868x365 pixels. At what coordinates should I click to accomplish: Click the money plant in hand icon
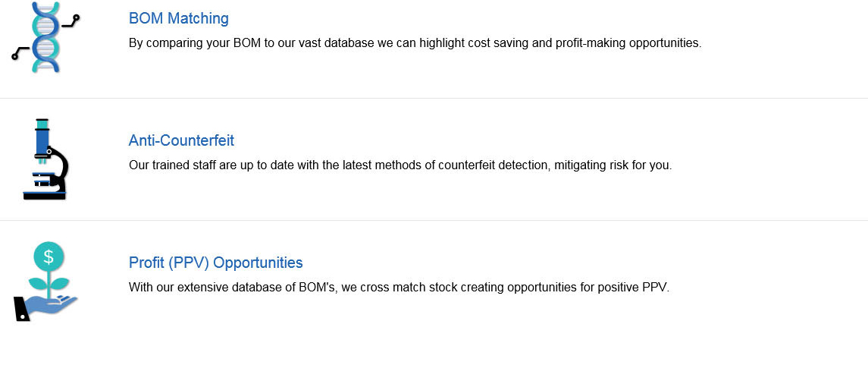(x=45, y=282)
